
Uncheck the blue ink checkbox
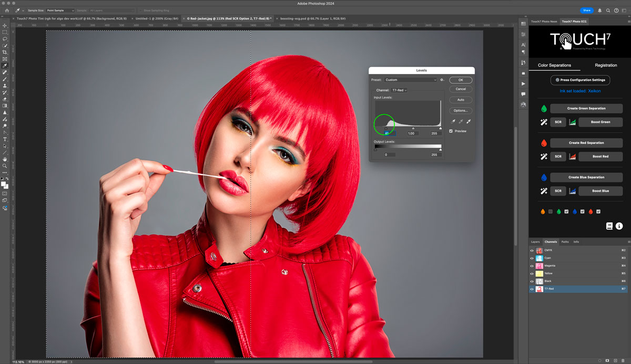tap(583, 212)
